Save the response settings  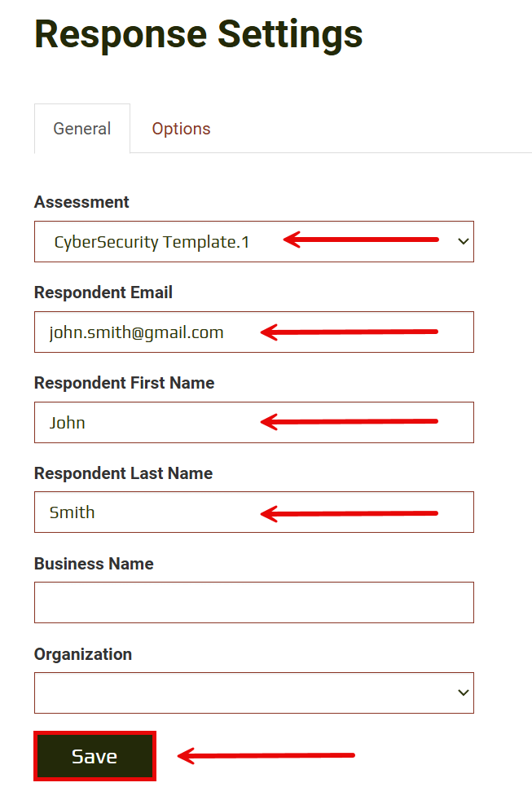pos(95,756)
